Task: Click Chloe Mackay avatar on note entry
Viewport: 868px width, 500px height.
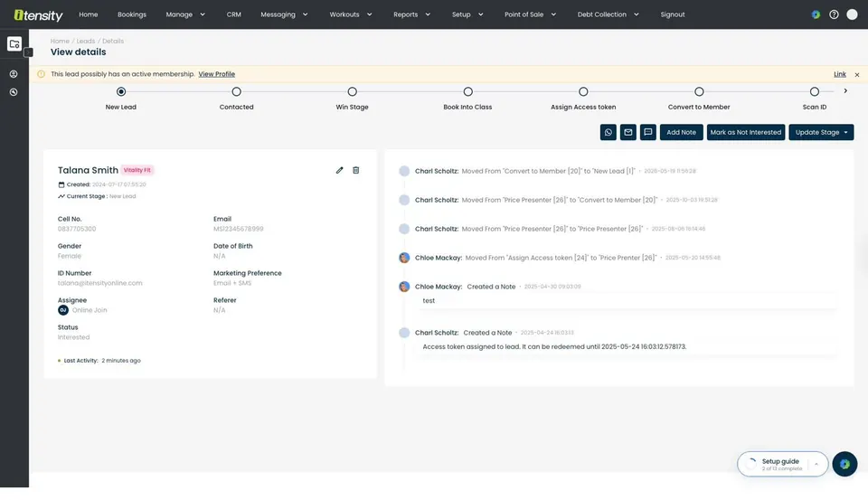Action: point(404,287)
